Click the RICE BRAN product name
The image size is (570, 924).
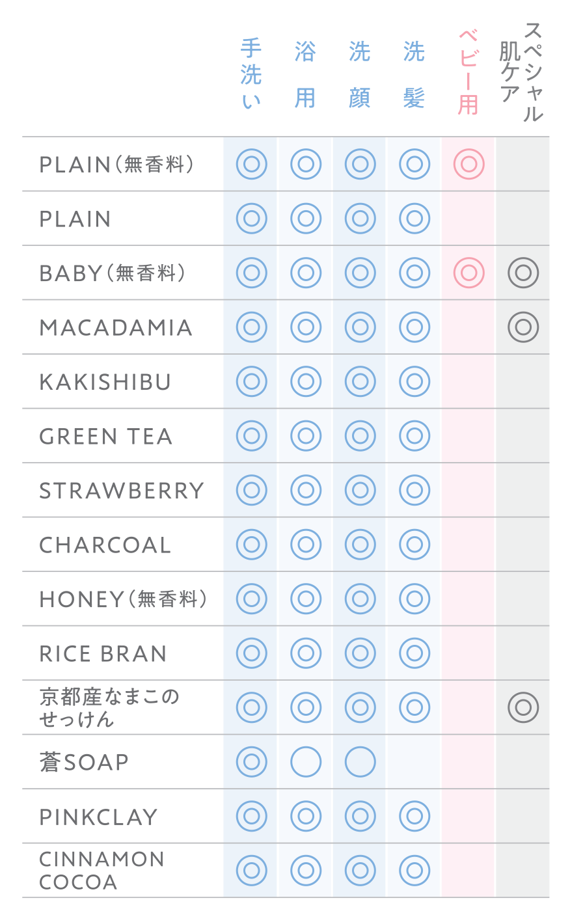pyautogui.click(x=103, y=654)
